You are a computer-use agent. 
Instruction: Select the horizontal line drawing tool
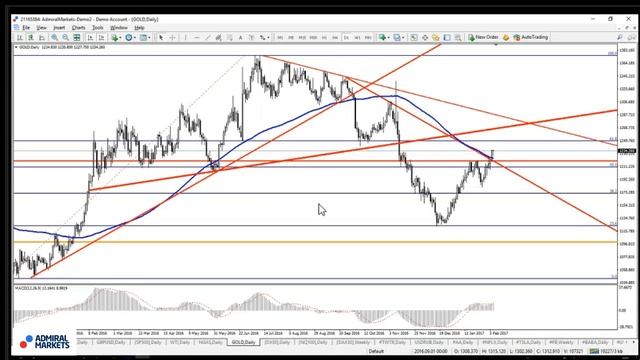(x=197, y=38)
